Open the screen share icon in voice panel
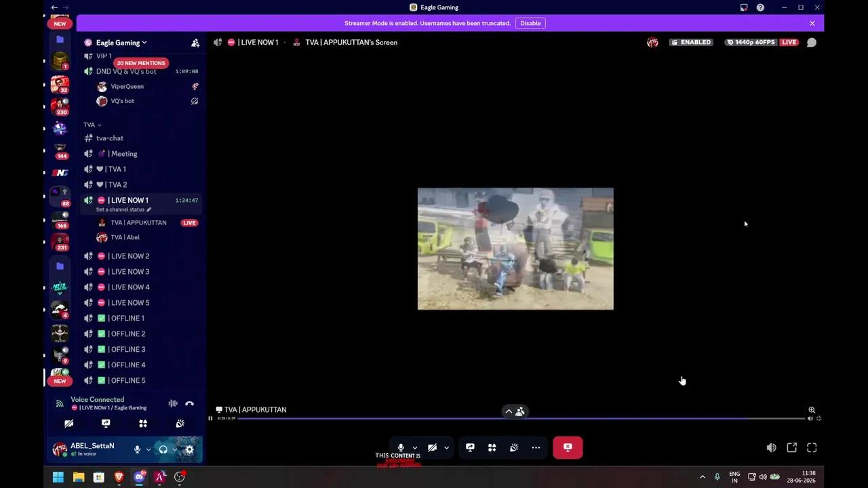The width and height of the screenshot is (868, 488). (106, 423)
